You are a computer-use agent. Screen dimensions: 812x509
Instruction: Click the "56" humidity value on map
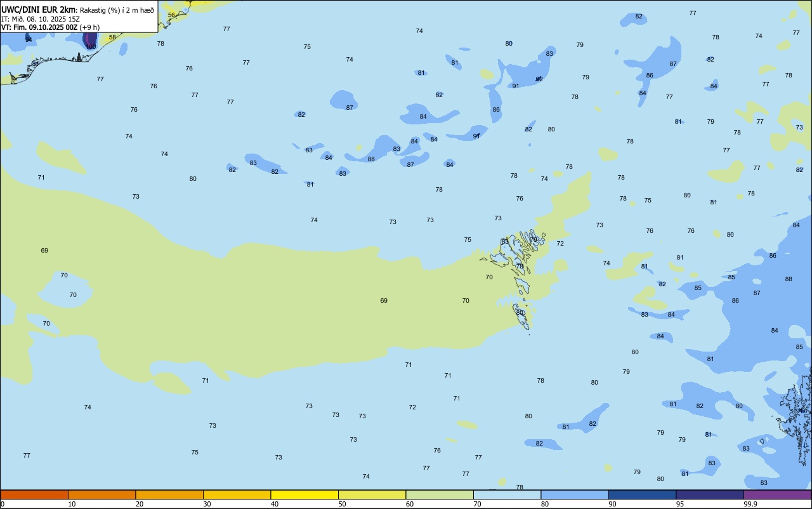click(x=171, y=15)
